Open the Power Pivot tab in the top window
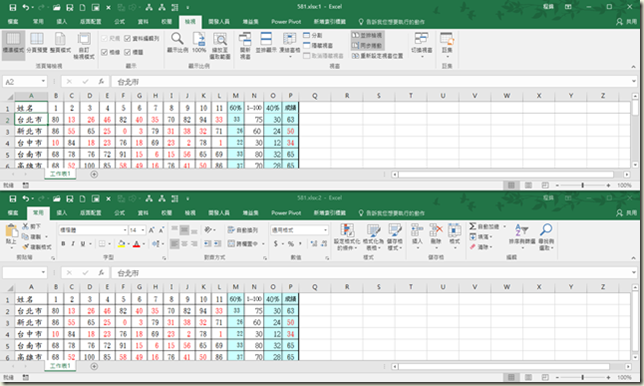This screenshot has height=386, width=644. (x=286, y=22)
